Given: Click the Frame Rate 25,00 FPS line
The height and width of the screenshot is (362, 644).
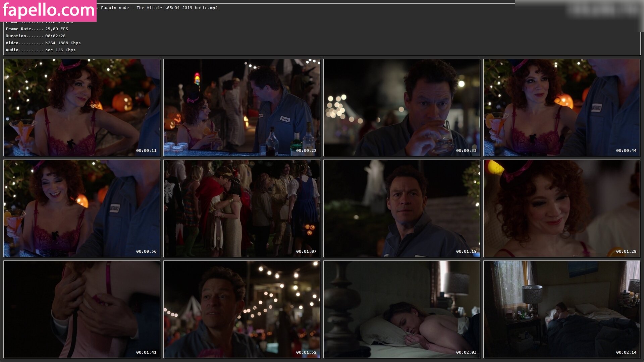Looking at the screenshot, I should (37, 29).
